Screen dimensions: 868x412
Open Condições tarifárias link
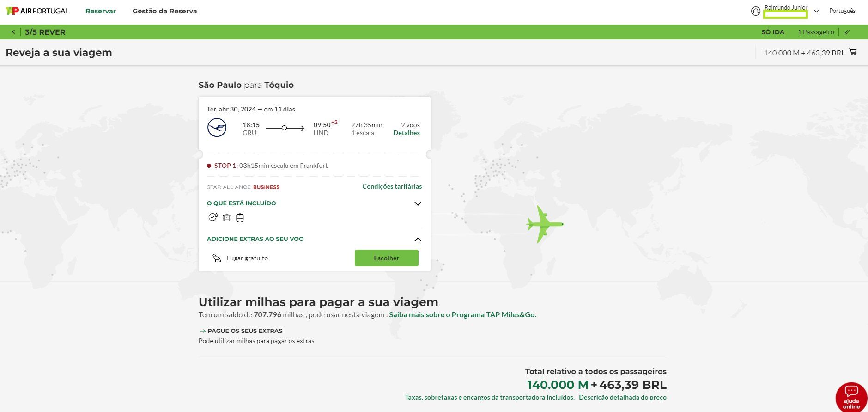point(392,186)
